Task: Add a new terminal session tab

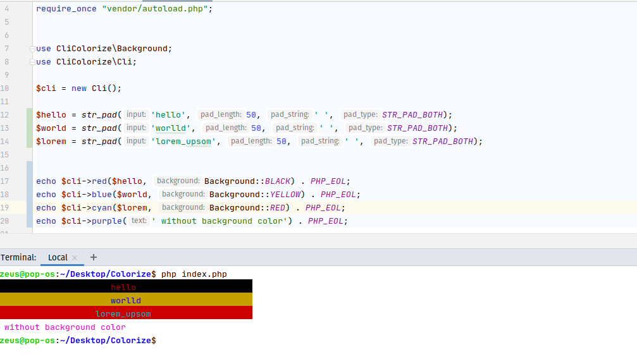Action: [x=94, y=257]
